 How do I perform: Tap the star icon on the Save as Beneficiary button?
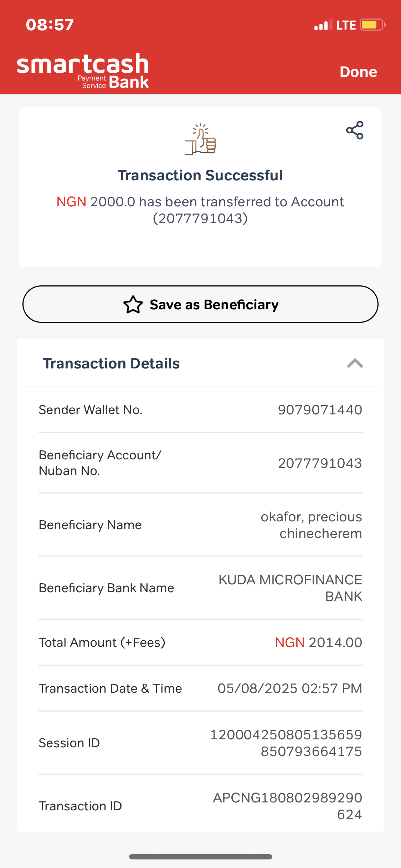(x=133, y=305)
